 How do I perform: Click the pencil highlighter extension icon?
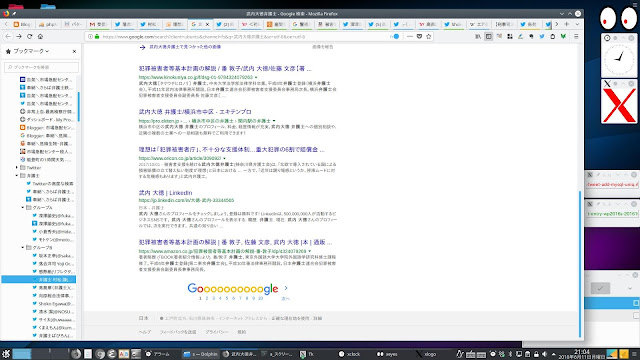[520, 36]
